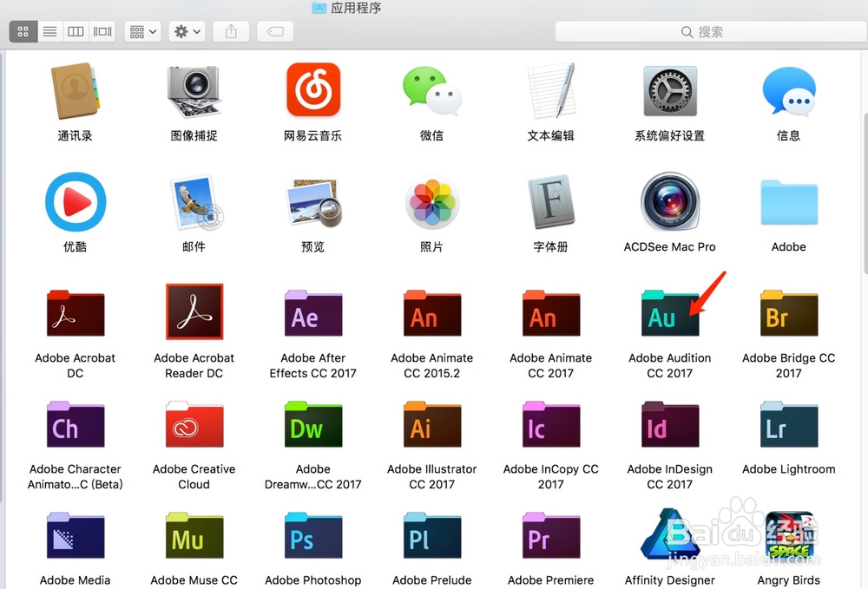Open the 通讯录 contacts app
This screenshot has width=868, height=589.
click(75, 91)
